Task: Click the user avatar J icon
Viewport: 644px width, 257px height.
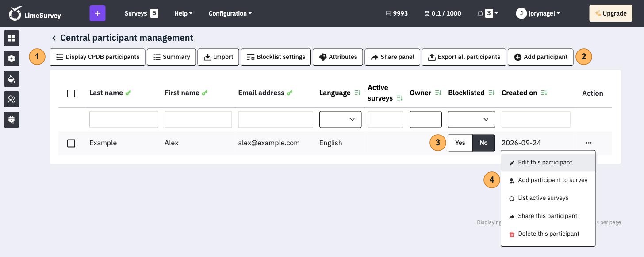Action: [x=521, y=13]
